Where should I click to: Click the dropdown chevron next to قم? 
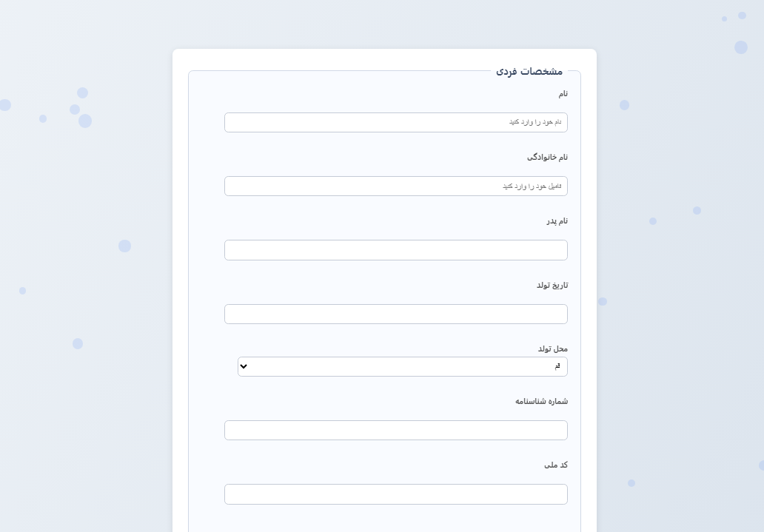244,366
